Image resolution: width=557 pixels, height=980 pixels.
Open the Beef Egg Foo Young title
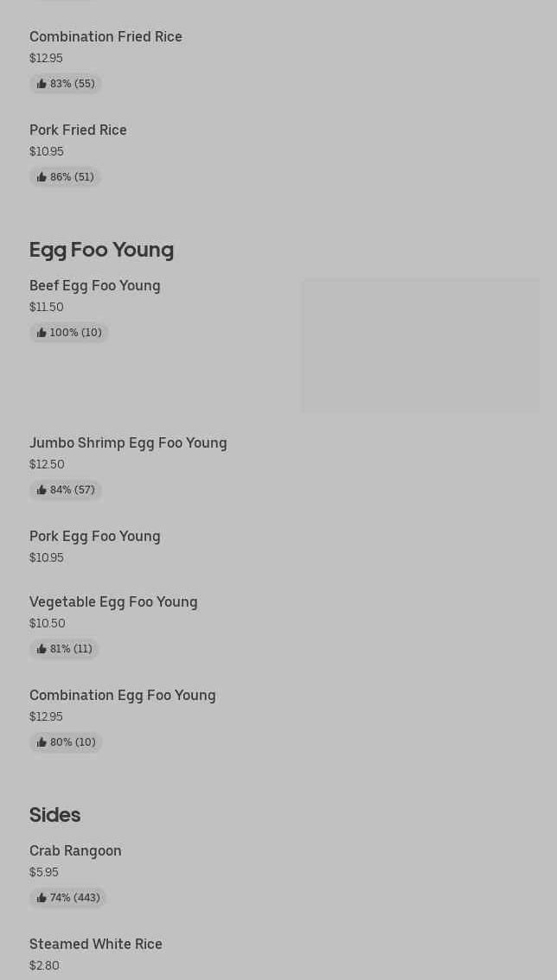pyautogui.click(x=94, y=285)
